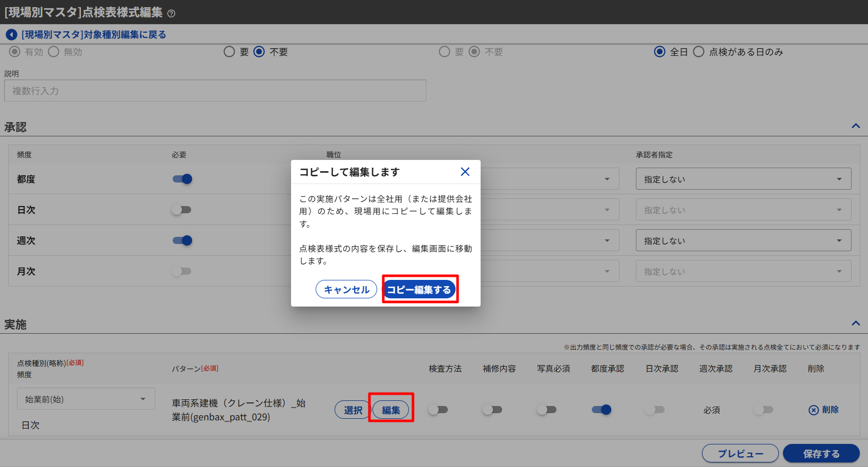The height and width of the screenshot is (467, 868).
Task: Toggle the 週次 approval required switch
Action: [x=182, y=240]
